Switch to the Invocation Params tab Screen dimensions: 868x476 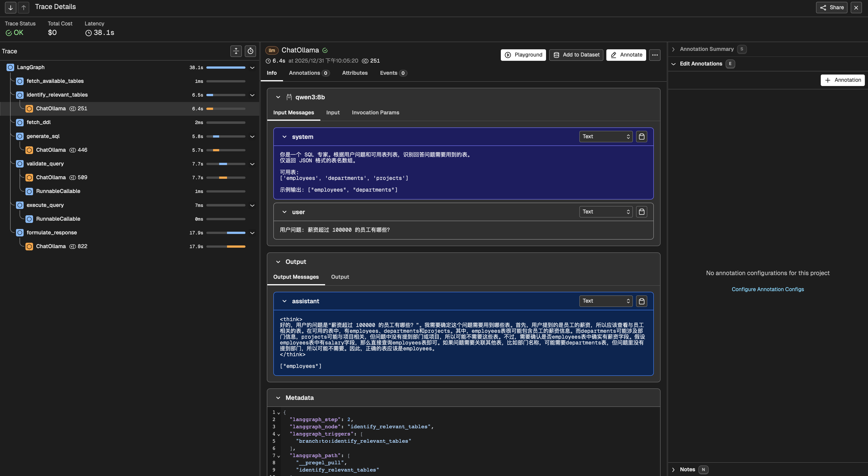click(x=375, y=113)
